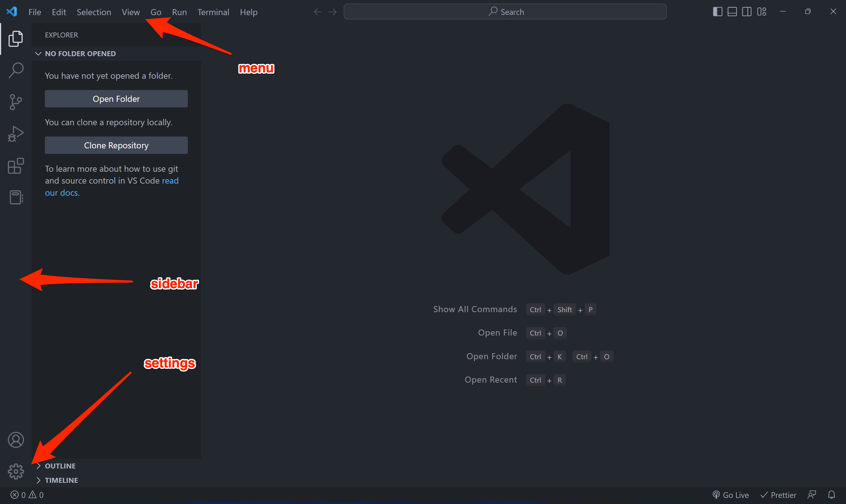Toggle secondary side bar visibility
The height and width of the screenshot is (504, 846).
747,12
